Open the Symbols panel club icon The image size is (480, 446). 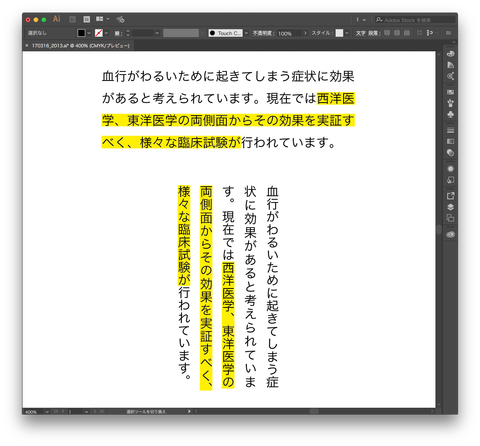pos(450,114)
